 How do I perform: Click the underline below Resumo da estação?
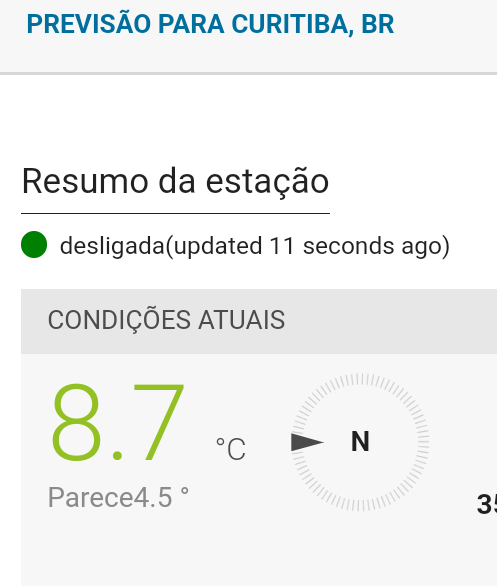tap(175, 213)
